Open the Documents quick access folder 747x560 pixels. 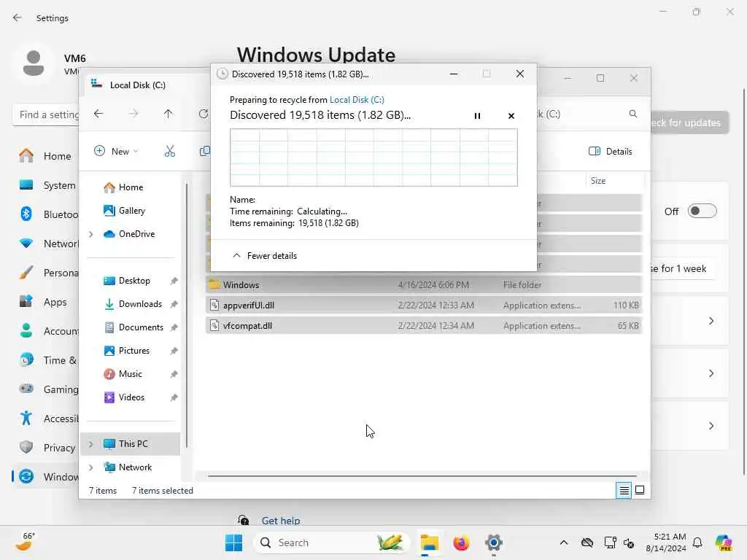coord(134,327)
